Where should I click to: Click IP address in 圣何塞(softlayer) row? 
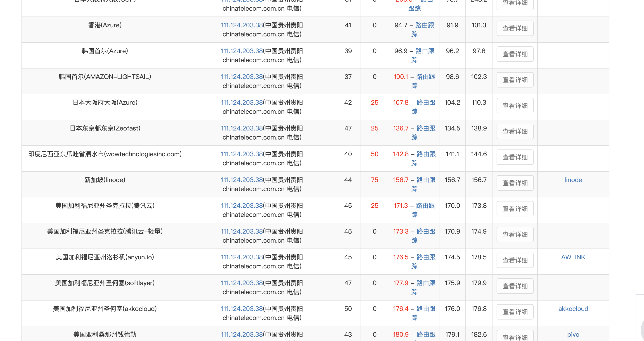pyautogui.click(x=241, y=283)
